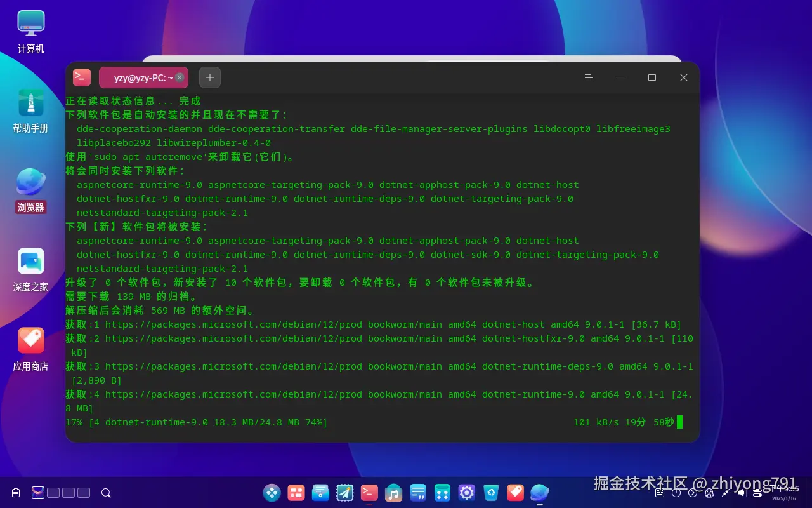Close the terminal window
Screen dimensions: 812x508
click(684, 77)
